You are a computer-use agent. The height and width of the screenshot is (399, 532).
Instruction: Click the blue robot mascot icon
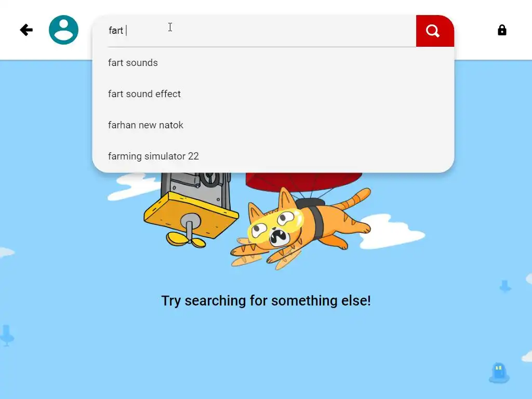click(499, 373)
